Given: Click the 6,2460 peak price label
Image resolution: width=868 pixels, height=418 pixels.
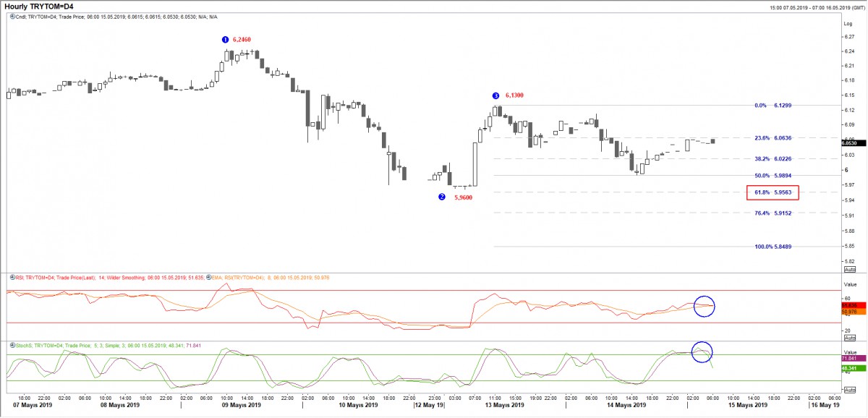Looking at the screenshot, I should (242, 39).
